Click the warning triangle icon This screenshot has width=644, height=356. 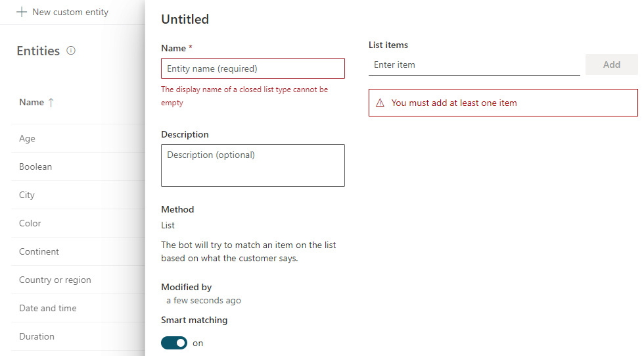(x=380, y=103)
